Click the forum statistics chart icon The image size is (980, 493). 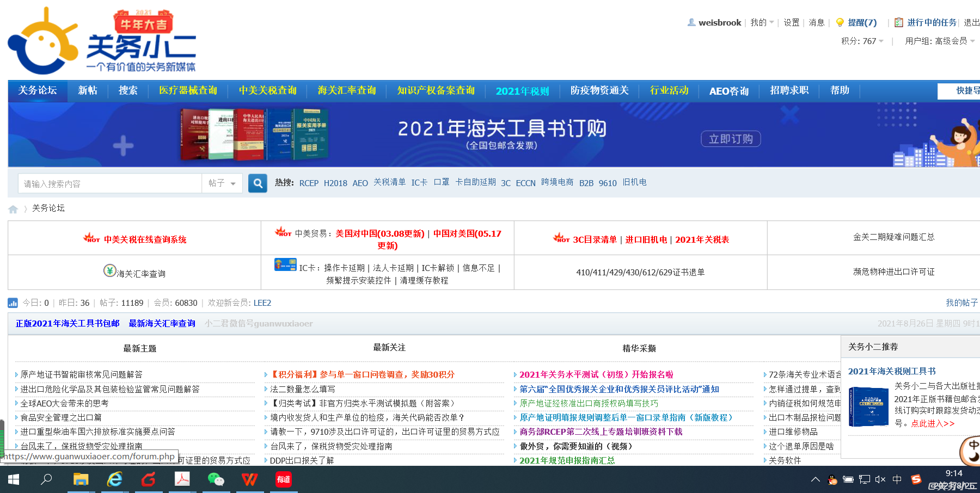(x=13, y=303)
